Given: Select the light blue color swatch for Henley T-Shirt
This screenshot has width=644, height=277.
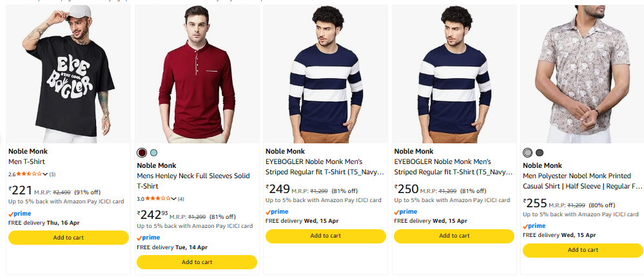Looking at the screenshot, I should [x=153, y=152].
